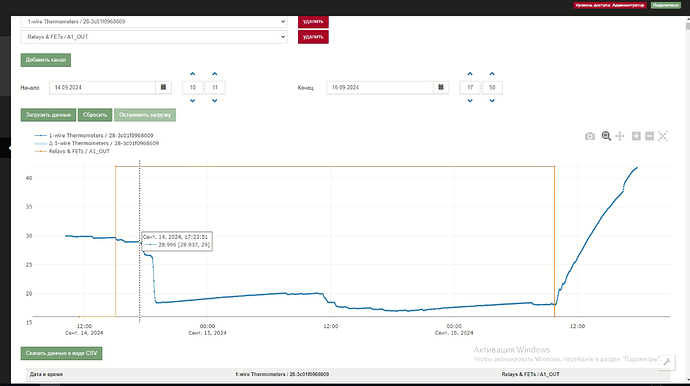Click Добавить канал button

tap(46, 60)
